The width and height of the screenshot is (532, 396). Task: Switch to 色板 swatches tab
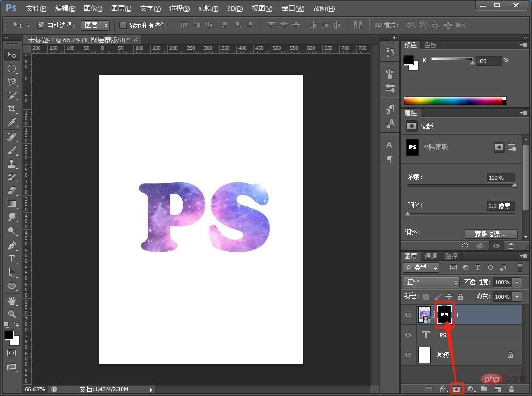point(430,45)
